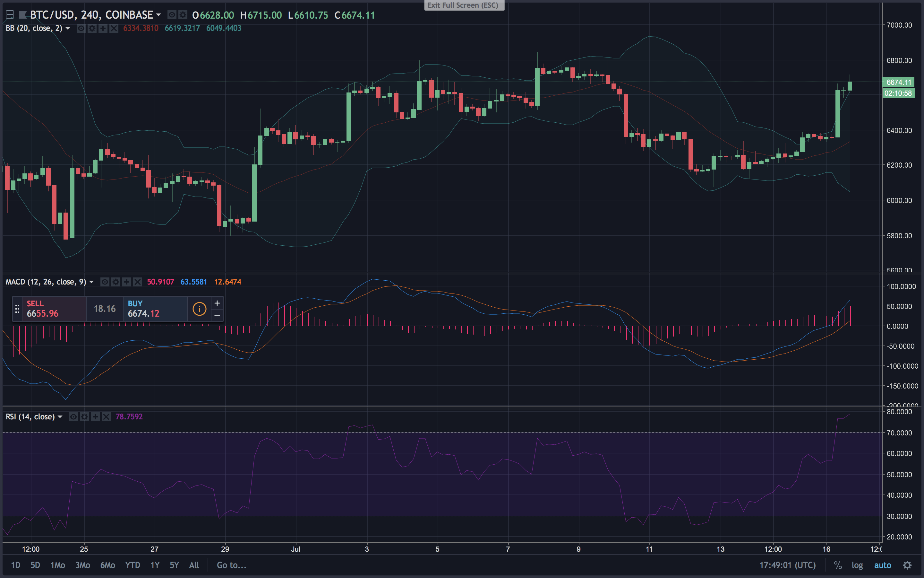Screen dimensions: 924x578
Task: Click RSI value 78.7592 in legend
Action: coord(129,417)
